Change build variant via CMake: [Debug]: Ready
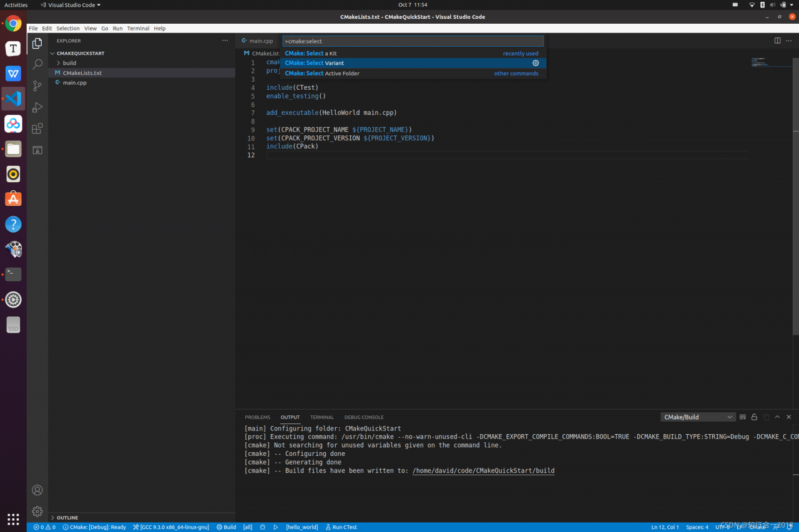This screenshot has width=799, height=532. point(94,527)
